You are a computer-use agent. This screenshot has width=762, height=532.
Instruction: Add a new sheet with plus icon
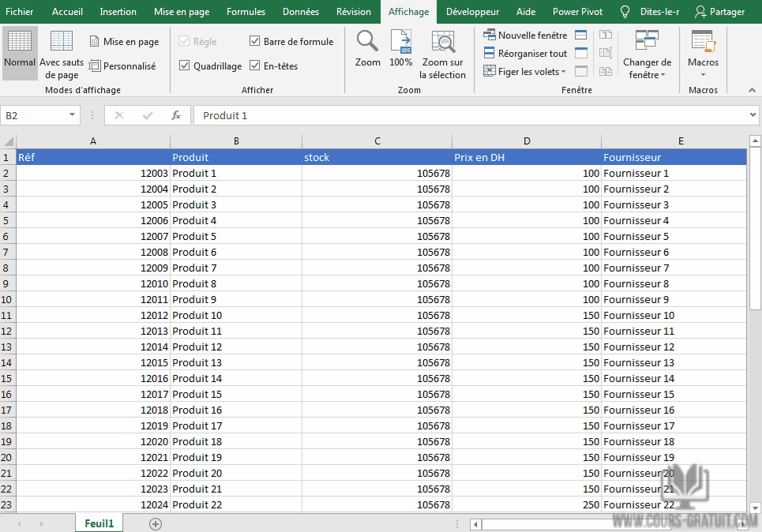(x=156, y=523)
